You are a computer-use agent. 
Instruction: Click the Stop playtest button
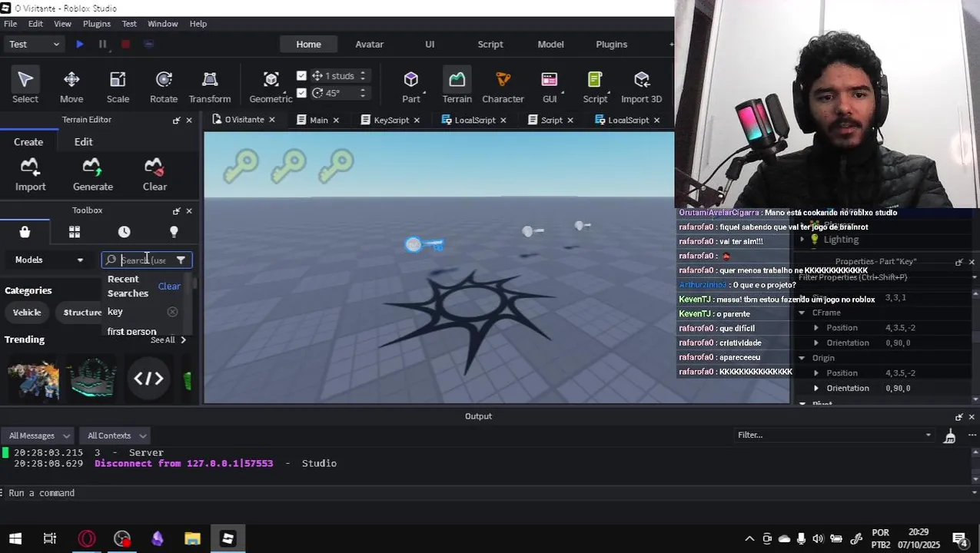pos(125,45)
